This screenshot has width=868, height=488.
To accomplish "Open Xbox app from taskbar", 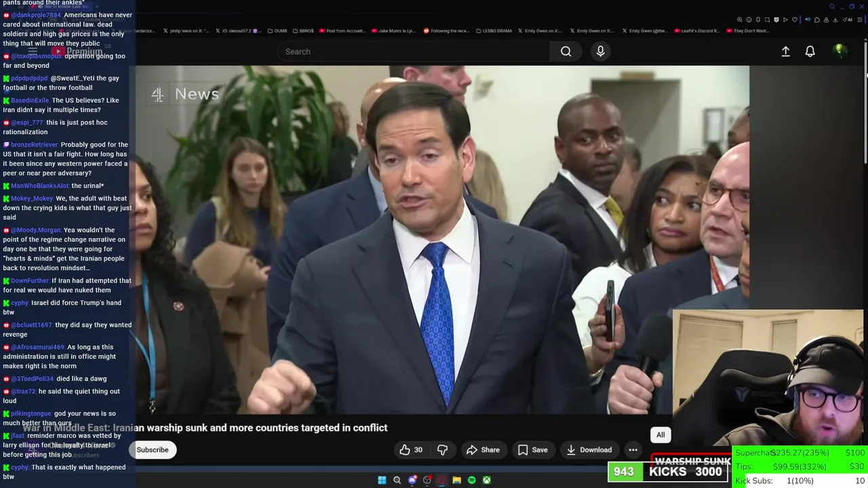I will [487, 481].
